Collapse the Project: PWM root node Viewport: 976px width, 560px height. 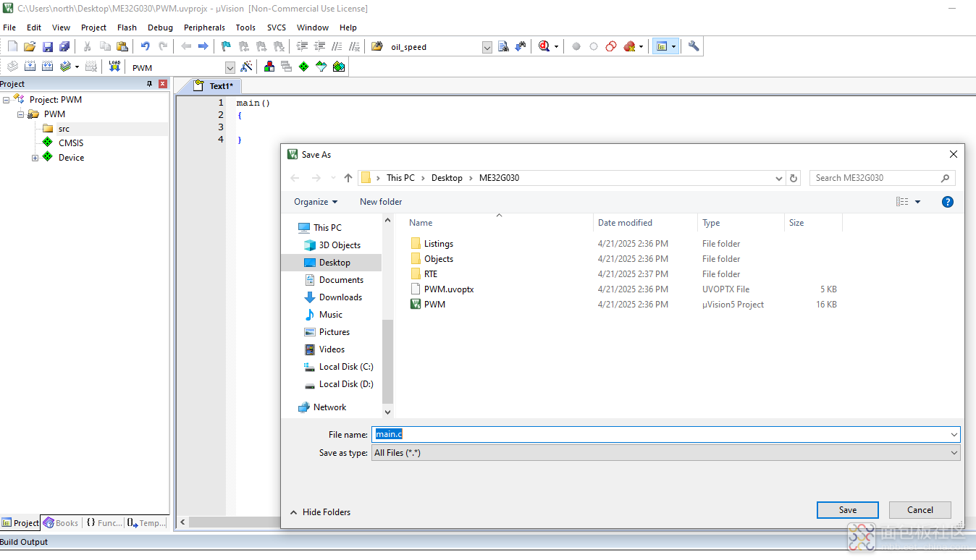[x=6, y=100]
